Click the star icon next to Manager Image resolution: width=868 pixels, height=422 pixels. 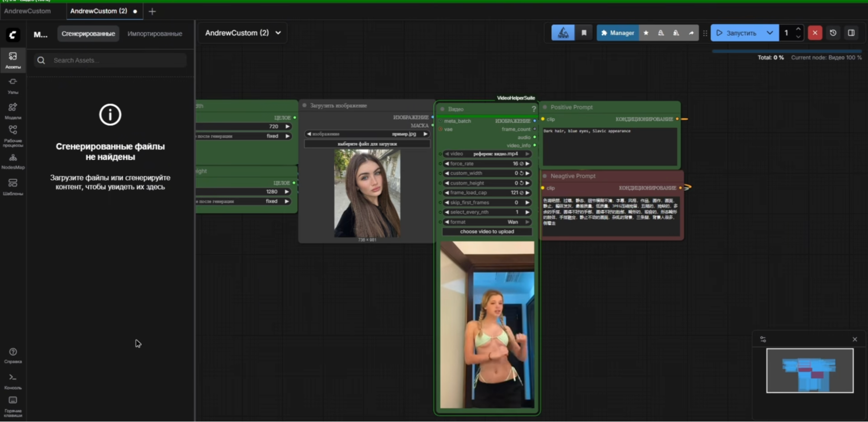[x=646, y=33]
